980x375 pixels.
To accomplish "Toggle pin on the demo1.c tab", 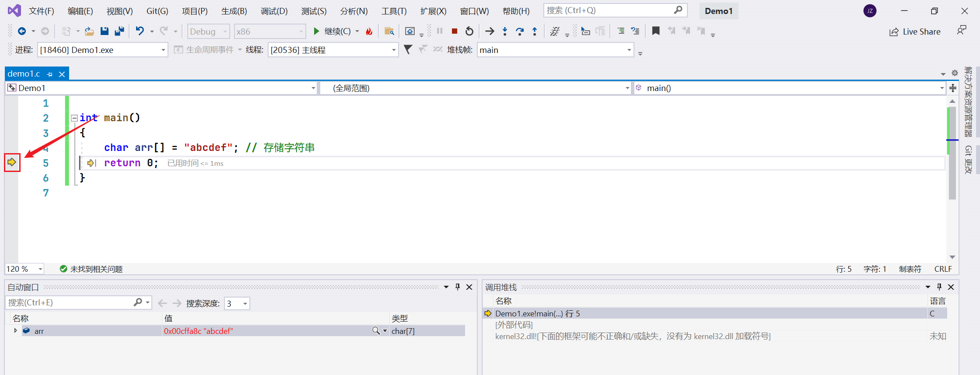I will pos(50,74).
